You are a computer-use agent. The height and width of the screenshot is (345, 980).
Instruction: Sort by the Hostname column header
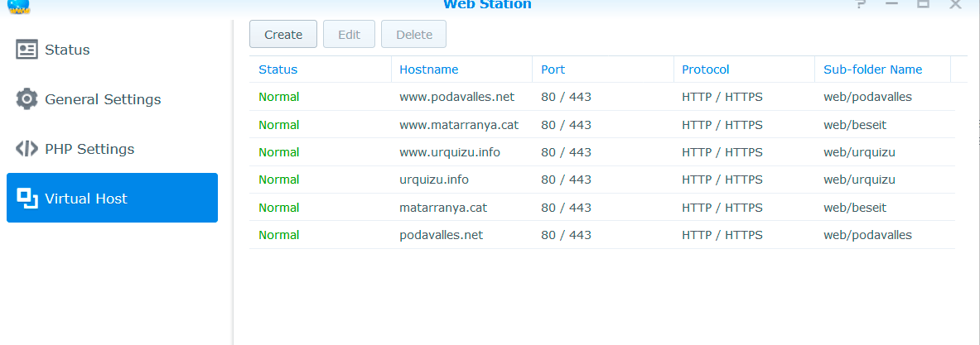pyautogui.click(x=428, y=69)
